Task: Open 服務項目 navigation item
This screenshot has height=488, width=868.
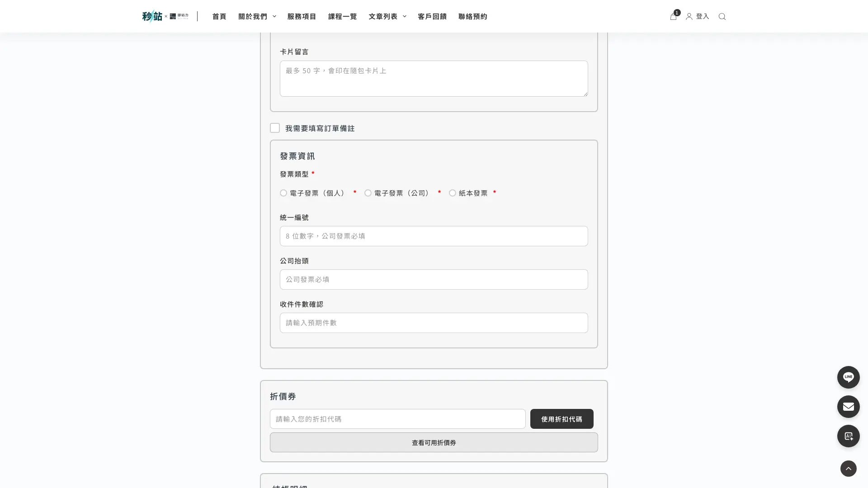Action: [302, 16]
